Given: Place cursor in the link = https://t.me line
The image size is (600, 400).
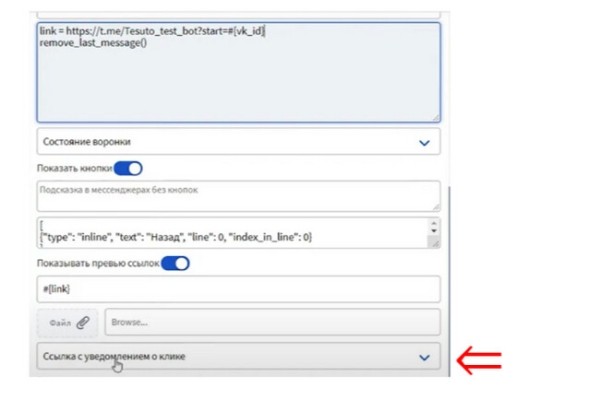Looking at the screenshot, I should point(150,33).
